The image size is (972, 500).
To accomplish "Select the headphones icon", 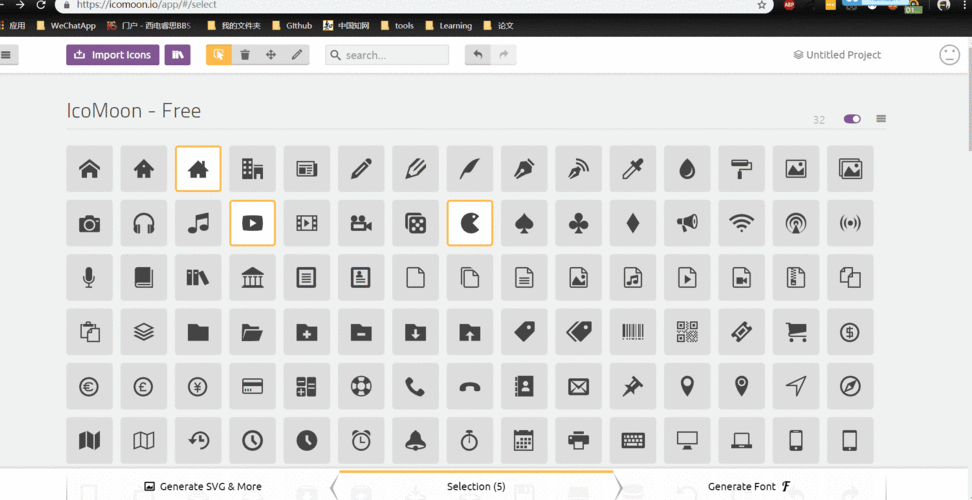I will 144,223.
